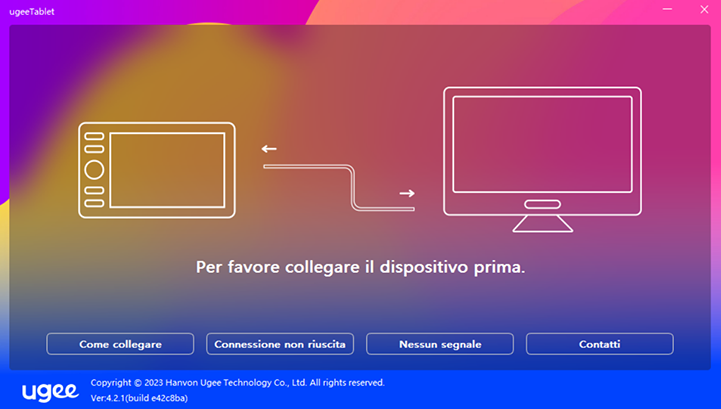Close the ugeeTablet window
Image resolution: width=721 pixels, height=409 pixels.
[x=704, y=9]
